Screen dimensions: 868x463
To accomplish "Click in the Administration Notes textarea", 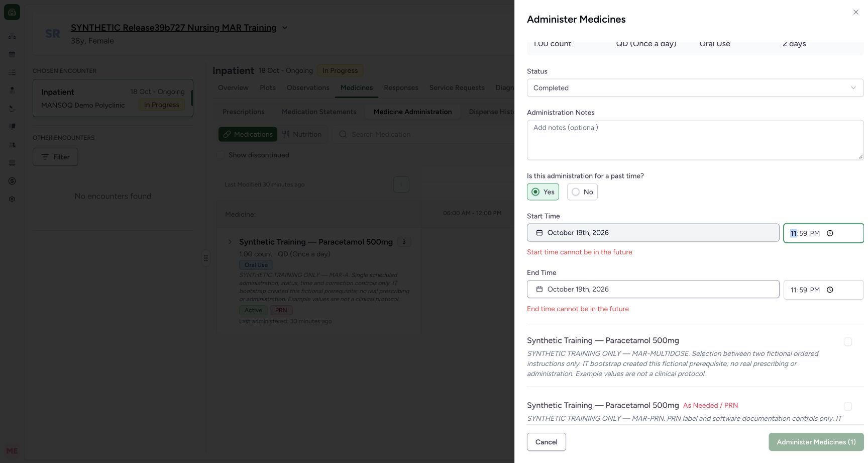I will coord(695,140).
